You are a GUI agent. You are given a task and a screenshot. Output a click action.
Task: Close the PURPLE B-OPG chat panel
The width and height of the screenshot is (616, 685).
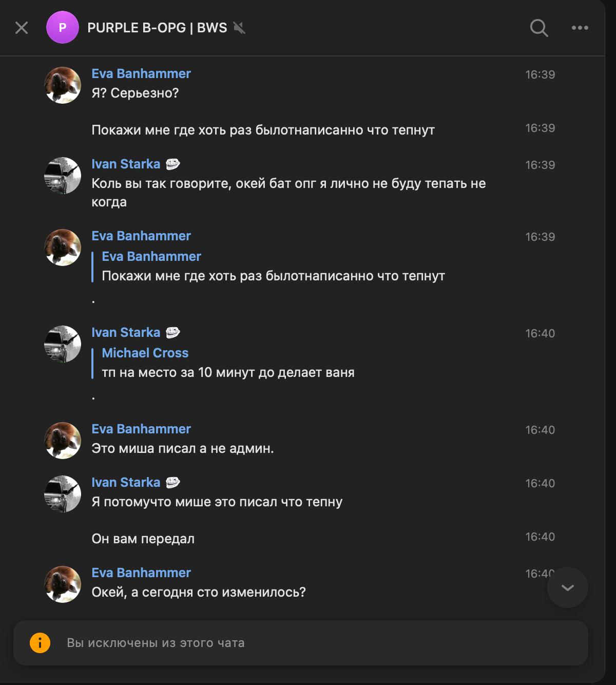[x=22, y=28]
